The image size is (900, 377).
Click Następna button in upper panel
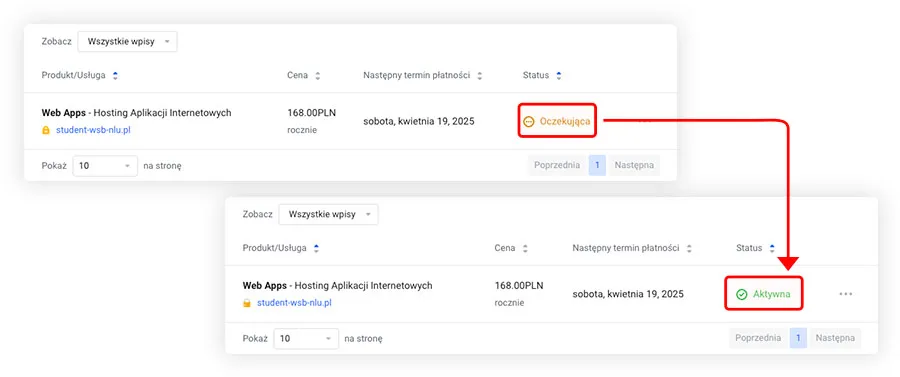tap(634, 165)
